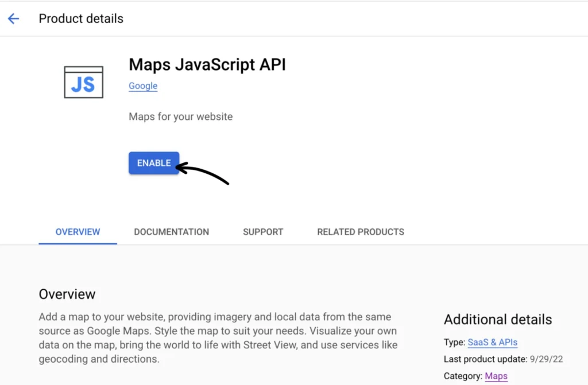588x385 pixels.
Task: Click the Additional details heading
Action: coord(497,320)
